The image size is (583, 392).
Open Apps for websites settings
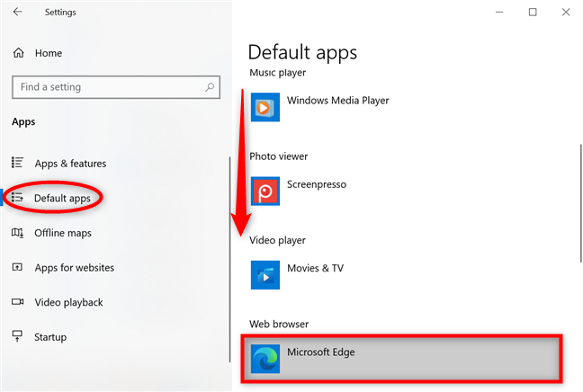[75, 268]
